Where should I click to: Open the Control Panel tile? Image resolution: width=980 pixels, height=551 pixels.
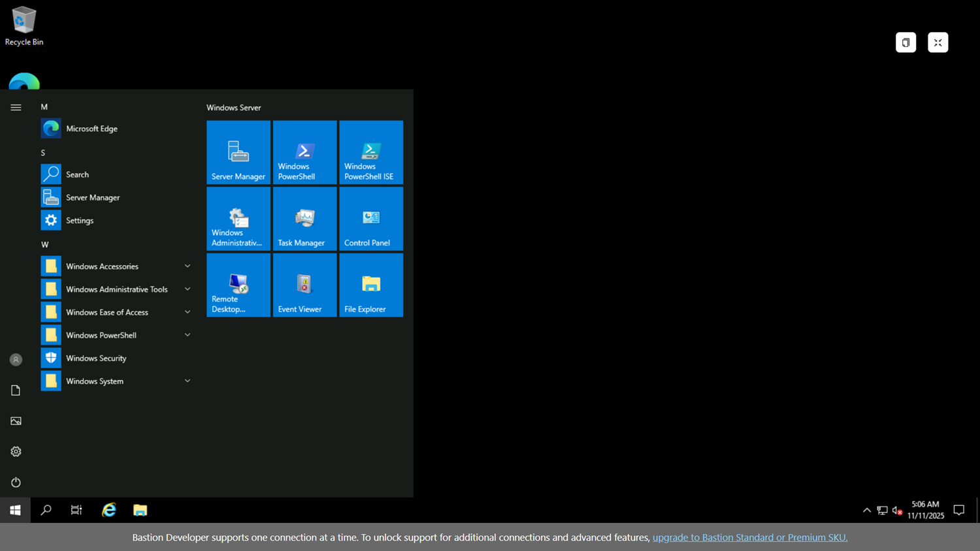pyautogui.click(x=371, y=219)
